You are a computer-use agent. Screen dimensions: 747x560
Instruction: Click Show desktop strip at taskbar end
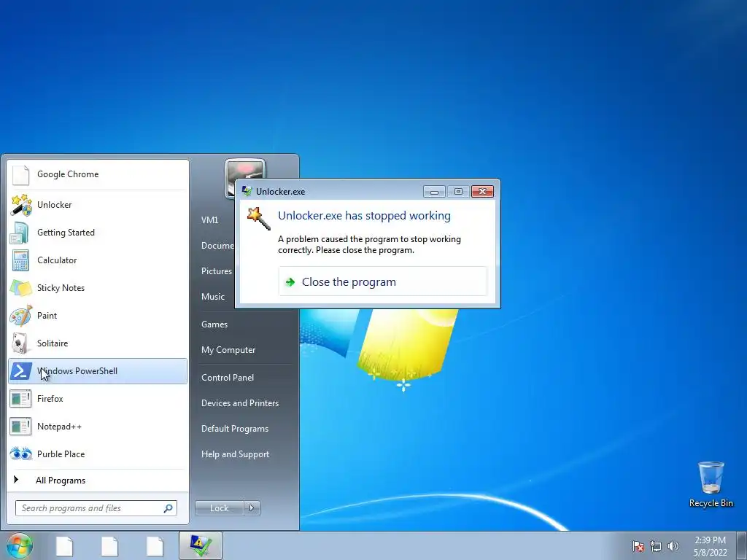pyautogui.click(x=742, y=545)
